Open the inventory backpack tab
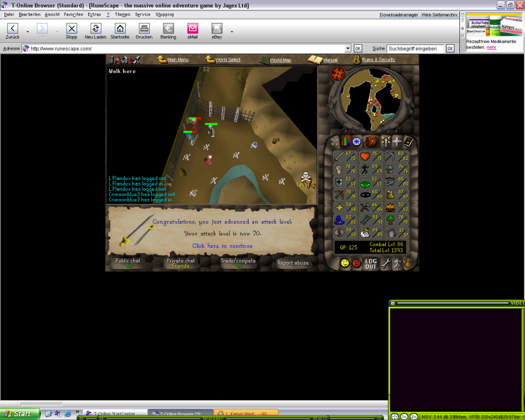The width and height of the screenshot is (525, 420). 370,142
